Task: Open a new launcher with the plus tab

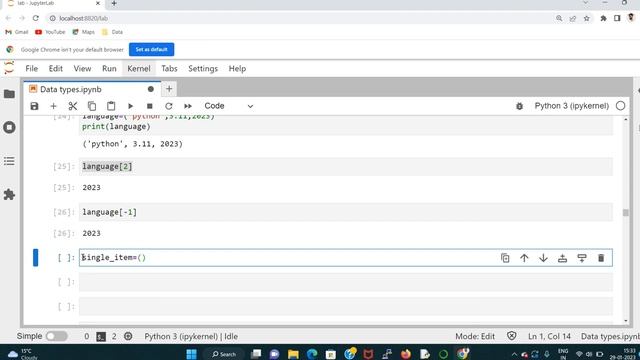Action: 169,89
